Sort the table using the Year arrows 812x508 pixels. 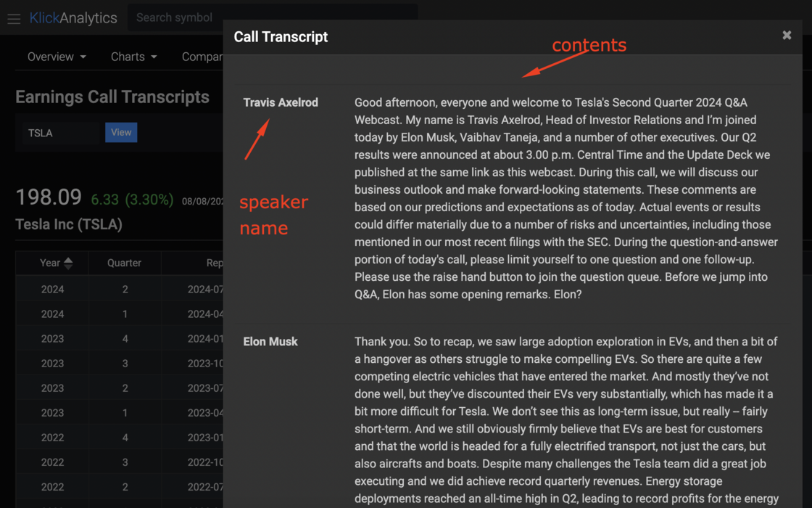click(x=68, y=263)
